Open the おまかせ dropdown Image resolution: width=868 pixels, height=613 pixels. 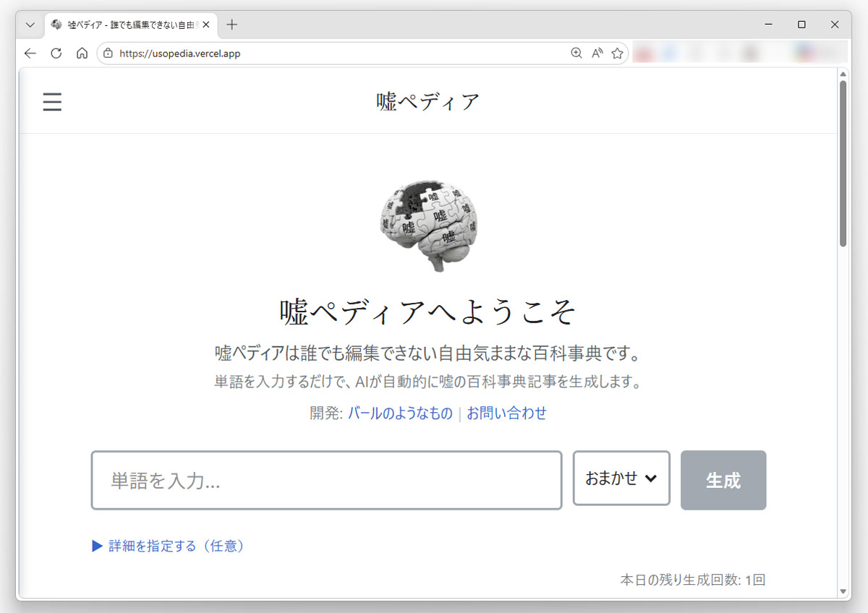coord(621,479)
